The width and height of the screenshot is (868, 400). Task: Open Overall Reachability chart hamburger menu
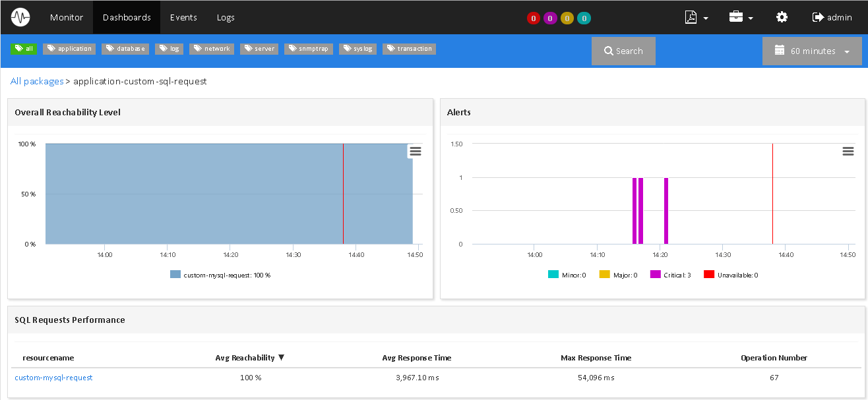416,152
